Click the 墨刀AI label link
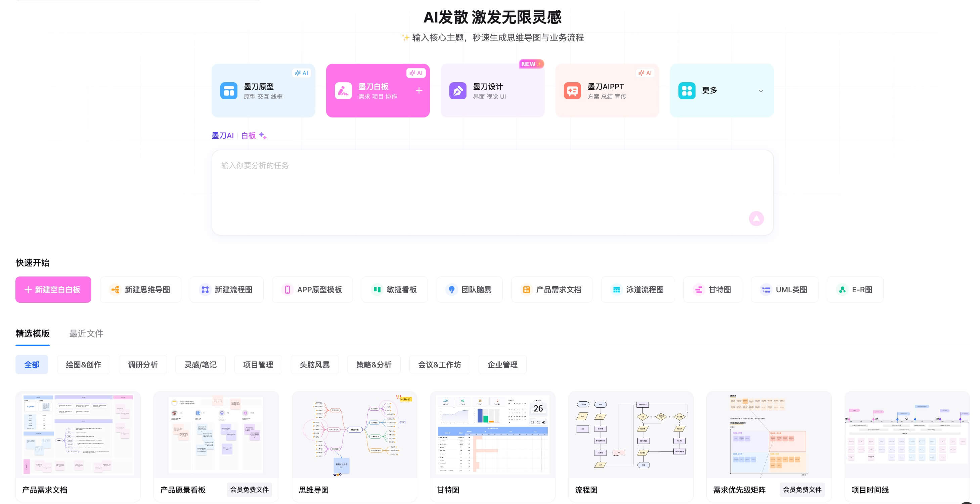This screenshot has width=980, height=504. point(223,136)
